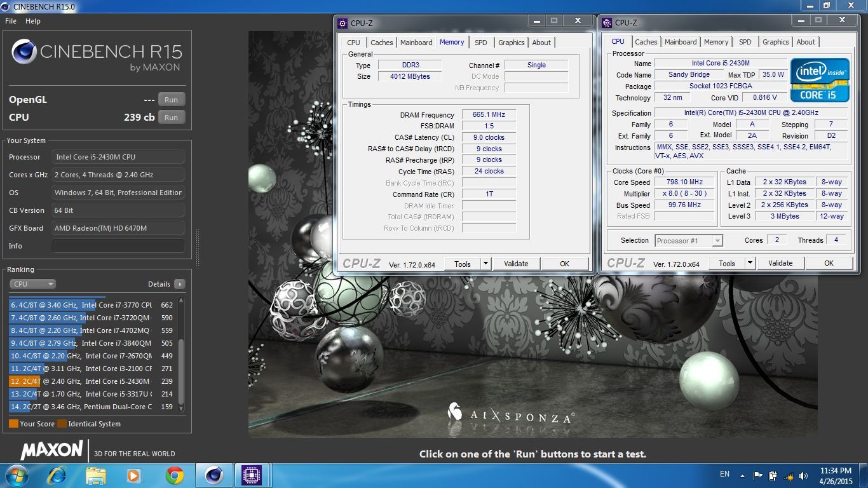Viewport: 868px width, 488px height.
Task: Open the Ranking CPU dropdown
Action: [33, 284]
